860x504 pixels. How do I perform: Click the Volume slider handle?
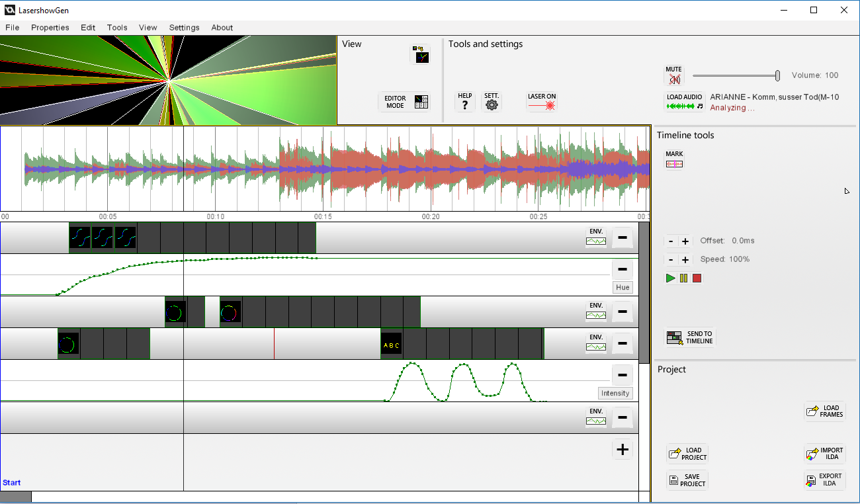[777, 75]
